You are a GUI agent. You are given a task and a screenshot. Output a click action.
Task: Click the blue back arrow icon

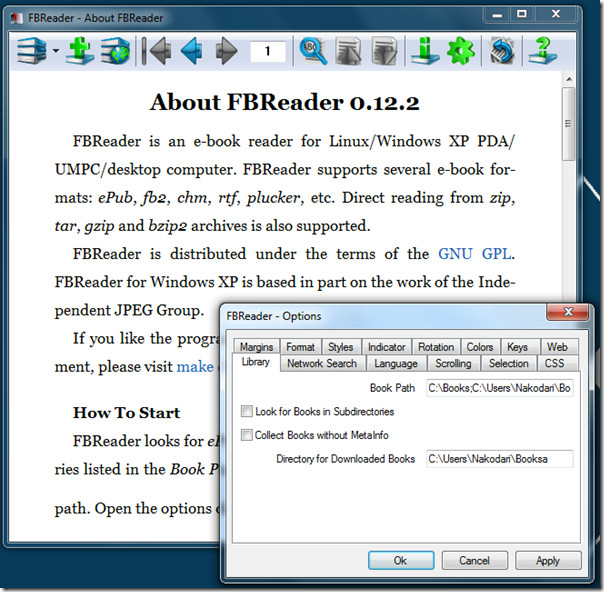click(191, 50)
